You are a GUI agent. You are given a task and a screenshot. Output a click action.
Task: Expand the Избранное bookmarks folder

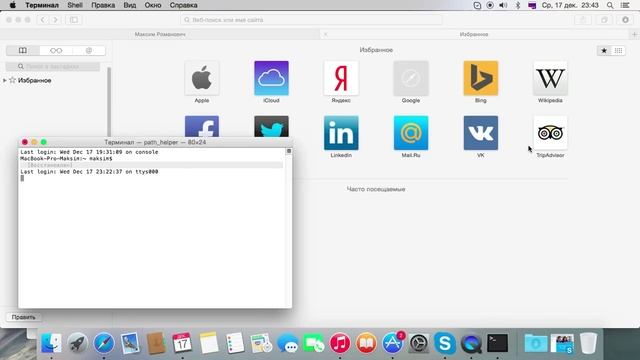tap(4, 80)
